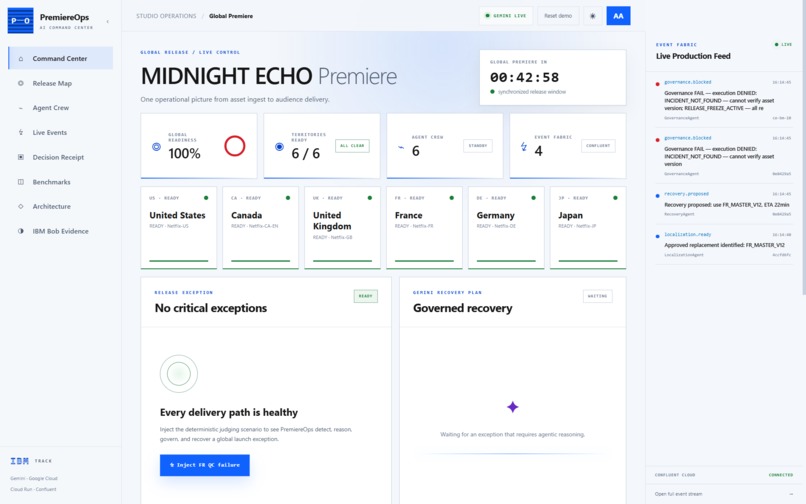Open the recovery.proposed event
This screenshot has height=504, width=806.
(723, 204)
